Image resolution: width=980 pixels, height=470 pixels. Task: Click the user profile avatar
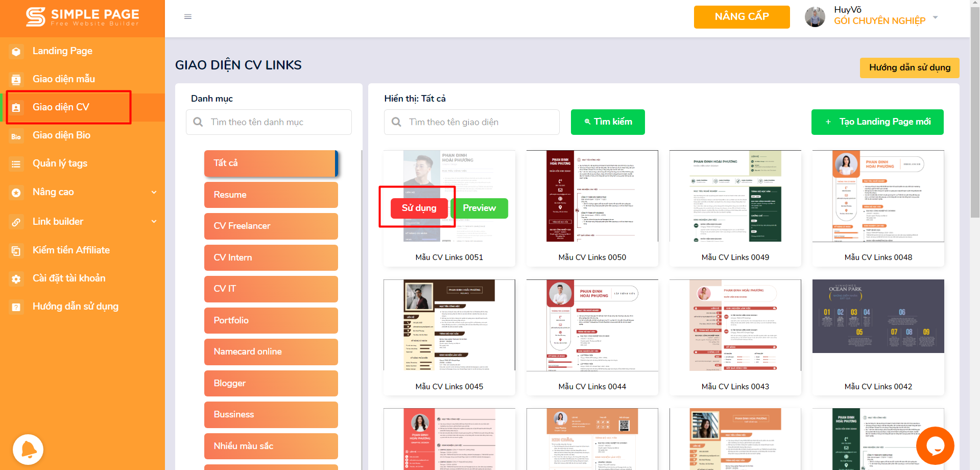(x=815, y=17)
